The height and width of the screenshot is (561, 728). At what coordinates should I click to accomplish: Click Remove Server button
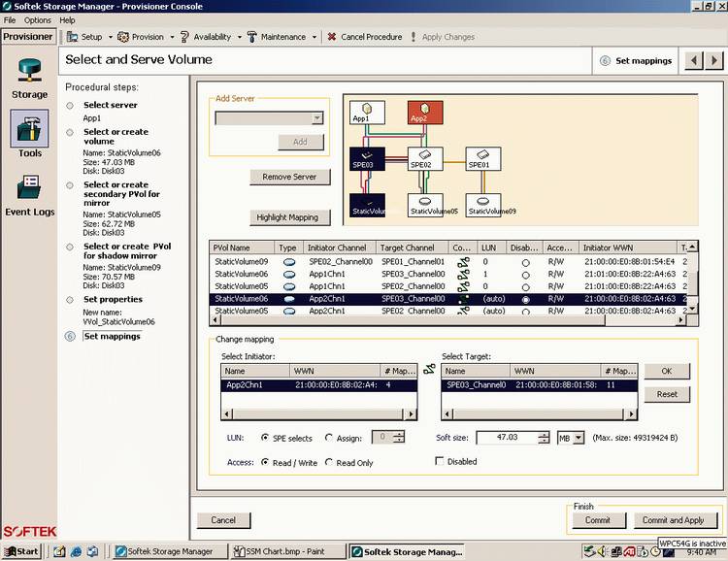289,177
